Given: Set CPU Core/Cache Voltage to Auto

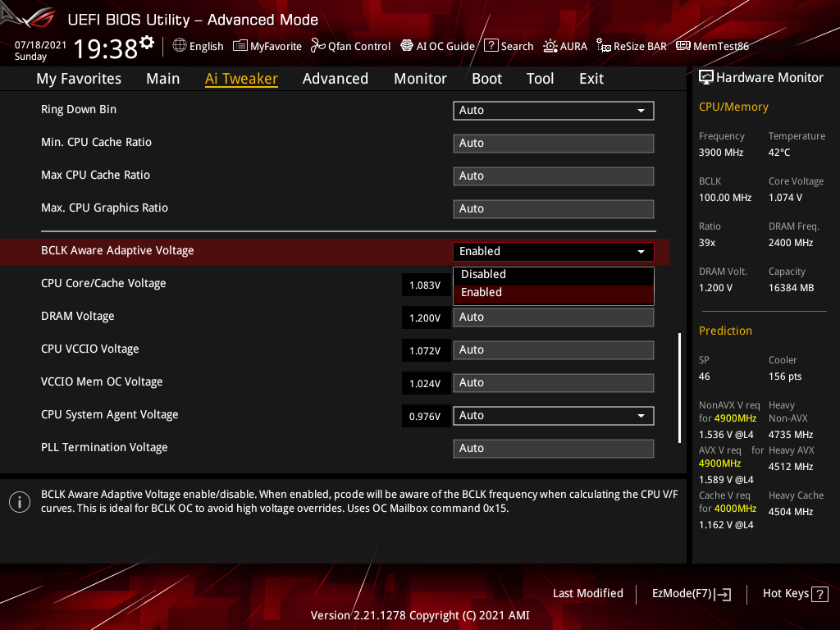Looking at the screenshot, I should (553, 284).
